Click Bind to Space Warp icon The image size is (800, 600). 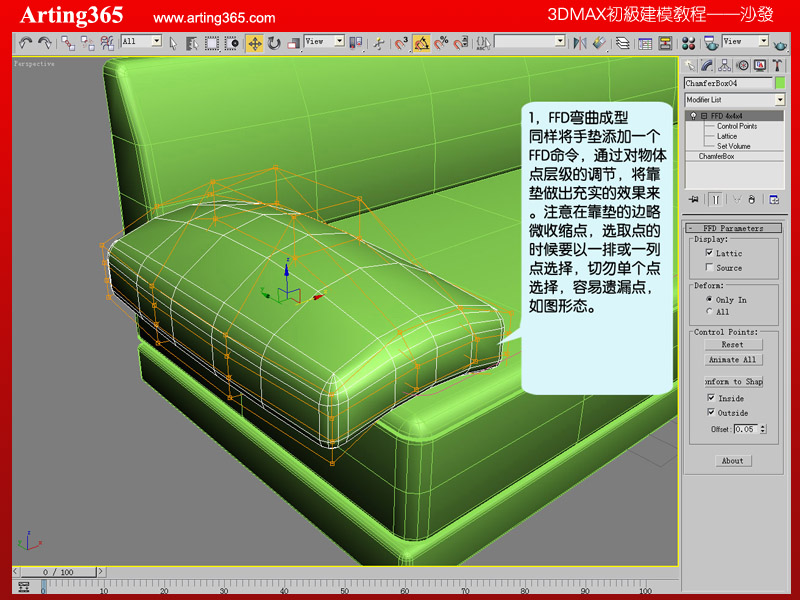107,43
